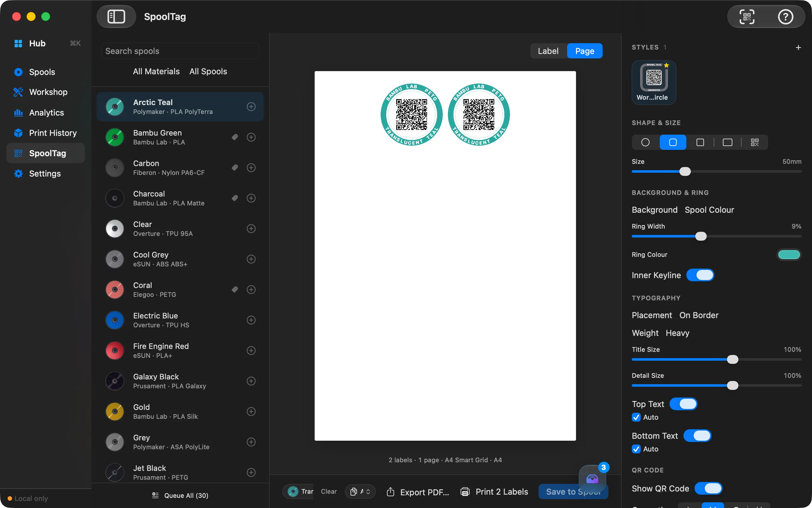This screenshot has width=812, height=508.
Task: Toggle the Inner Keyline switch
Action: pyautogui.click(x=700, y=275)
